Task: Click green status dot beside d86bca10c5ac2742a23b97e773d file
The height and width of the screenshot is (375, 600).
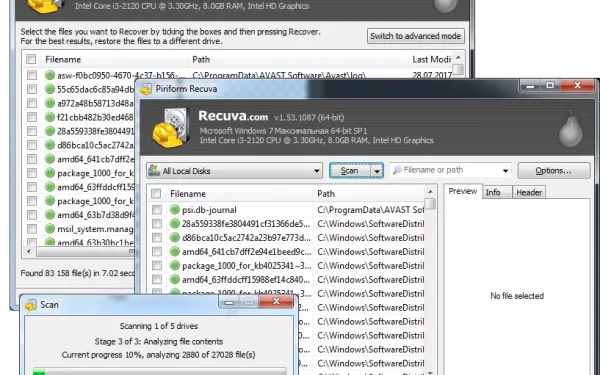Action: pos(175,238)
